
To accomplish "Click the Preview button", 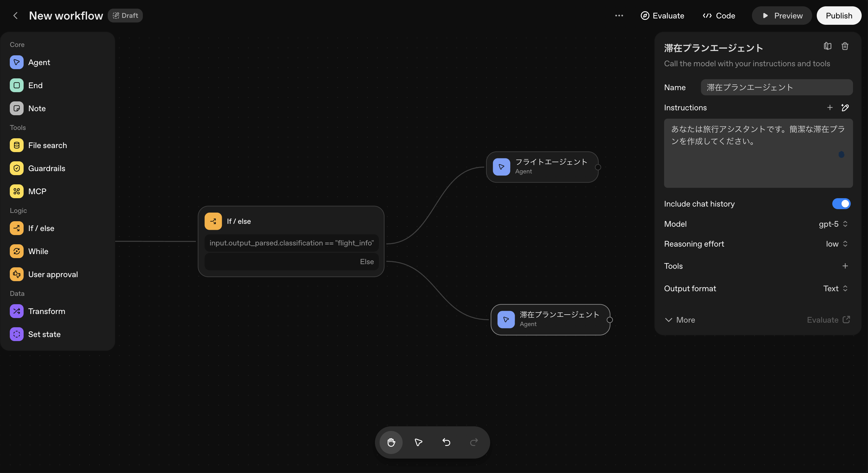I will 782,16.
